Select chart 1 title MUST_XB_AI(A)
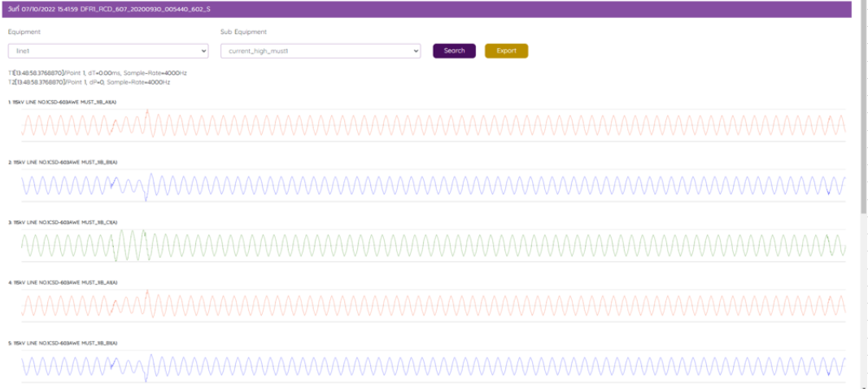 pos(63,103)
